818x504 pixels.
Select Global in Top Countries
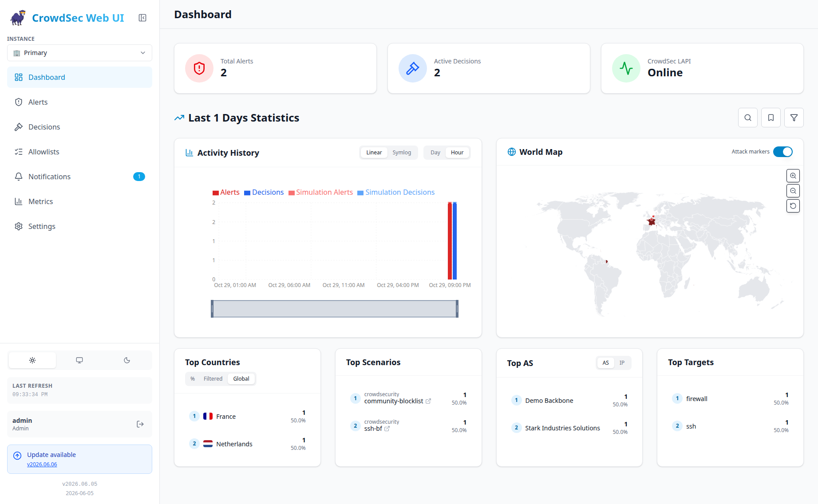[x=241, y=379]
